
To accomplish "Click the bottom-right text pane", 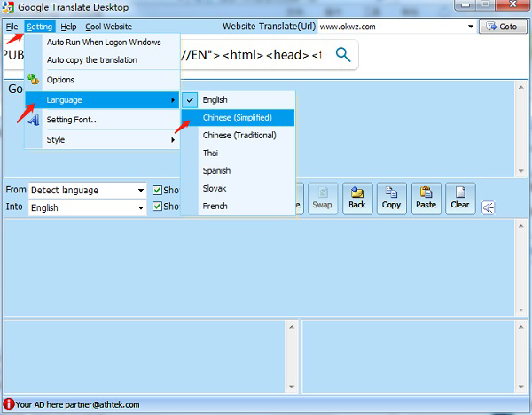I will pos(409,356).
